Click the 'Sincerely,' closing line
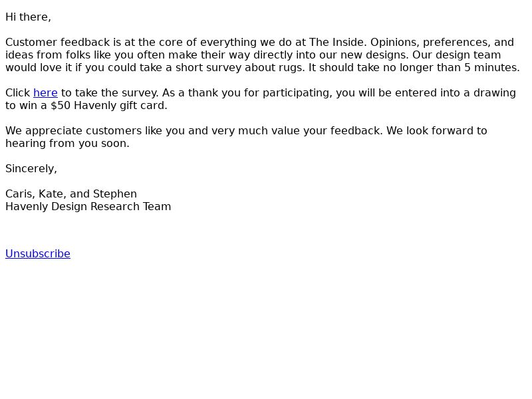The height and width of the screenshot is (399, 532). 31,169
